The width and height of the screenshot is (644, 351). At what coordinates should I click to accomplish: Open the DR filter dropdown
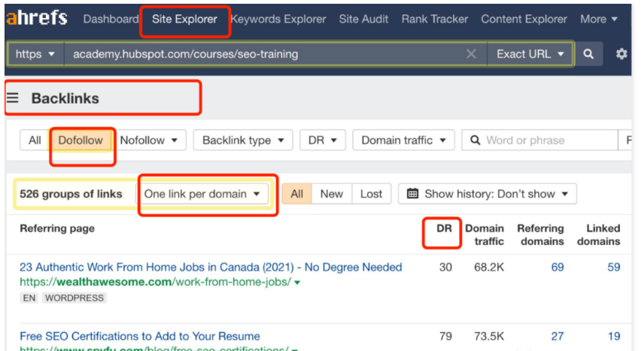(x=323, y=141)
